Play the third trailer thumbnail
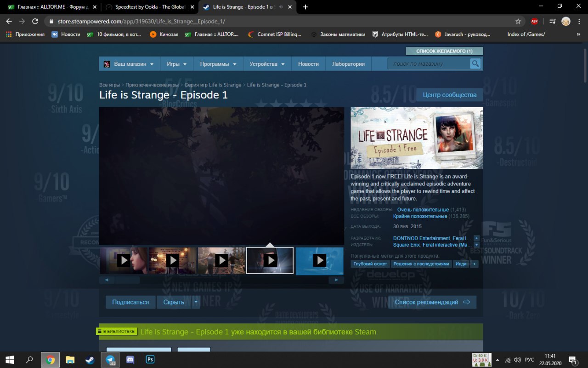 (221, 260)
